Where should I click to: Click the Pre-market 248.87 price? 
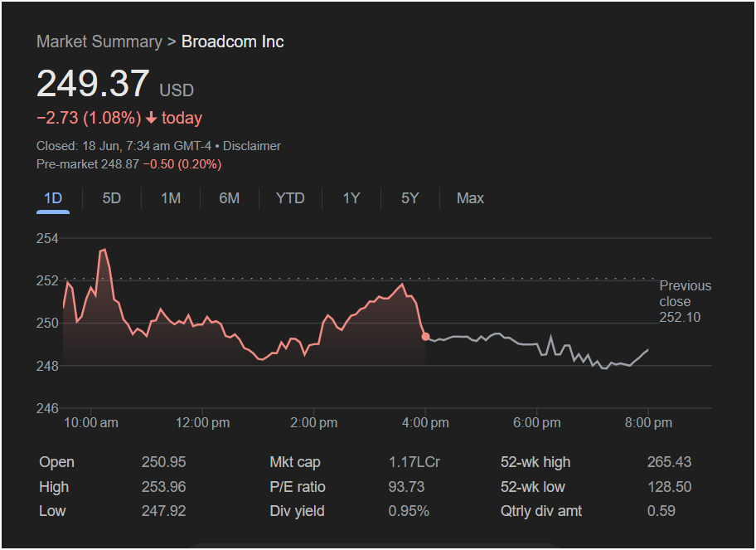pos(88,164)
